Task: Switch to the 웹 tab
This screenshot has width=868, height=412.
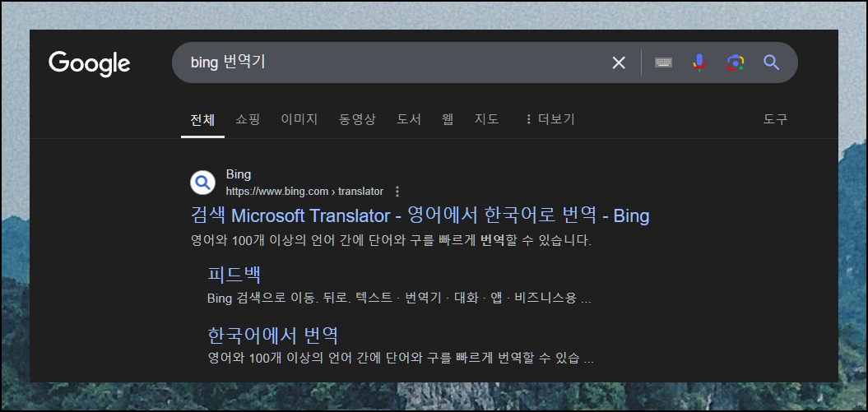Action: (x=448, y=119)
